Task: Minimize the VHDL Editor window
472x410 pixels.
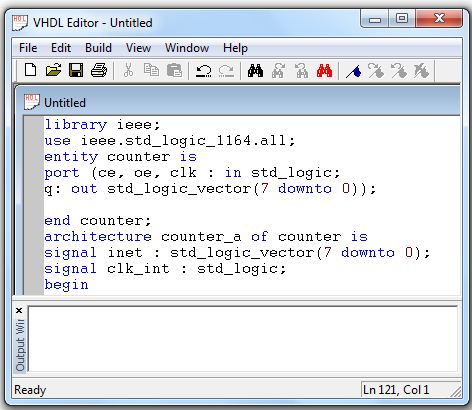Action: point(375,19)
